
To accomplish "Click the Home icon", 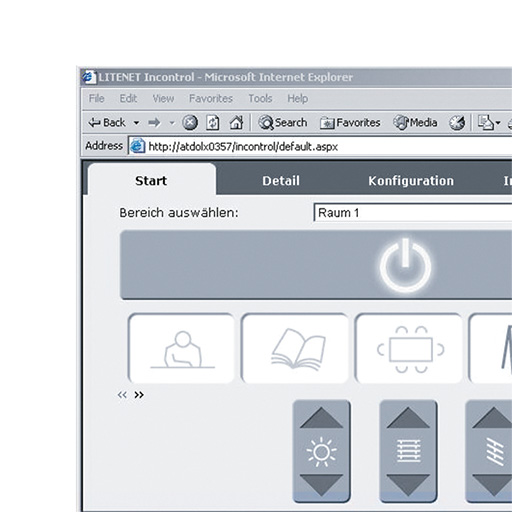I will 236,123.
